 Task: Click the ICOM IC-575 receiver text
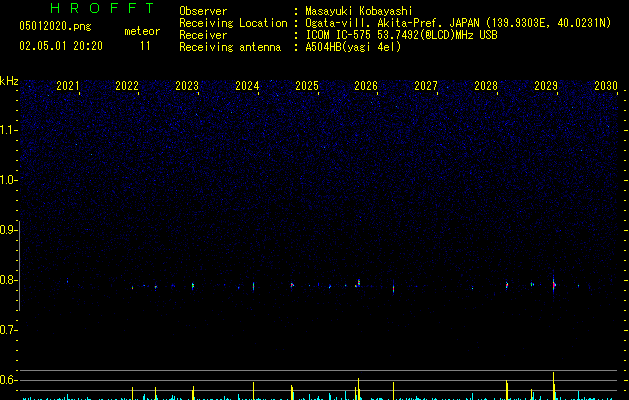point(401,35)
